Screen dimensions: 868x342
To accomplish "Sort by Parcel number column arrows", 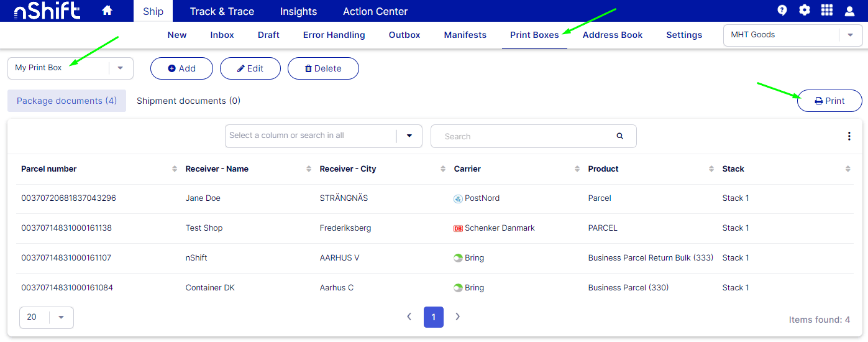I will [x=175, y=169].
